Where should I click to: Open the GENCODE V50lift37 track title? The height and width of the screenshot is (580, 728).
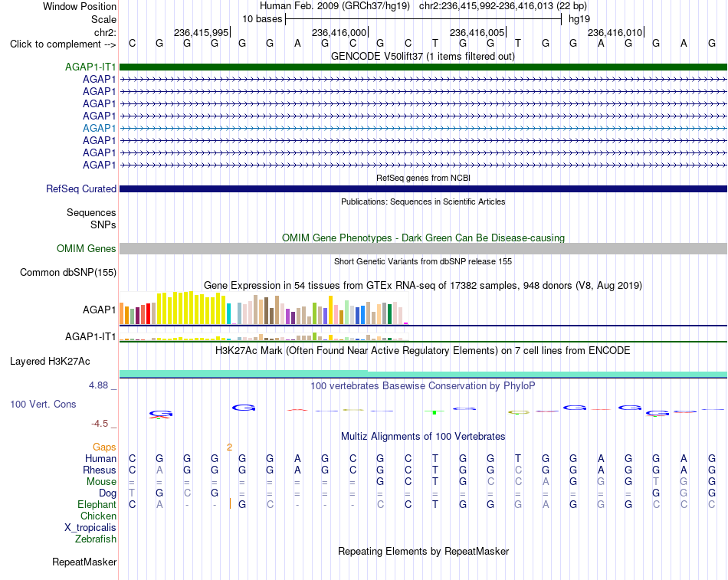[x=423, y=56]
